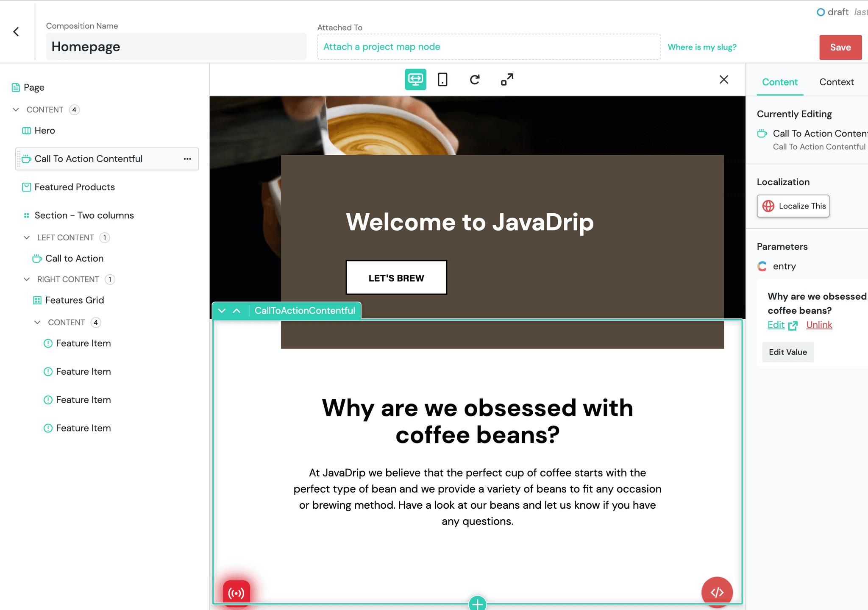
Task: Refresh the preview pane
Action: coord(475,80)
